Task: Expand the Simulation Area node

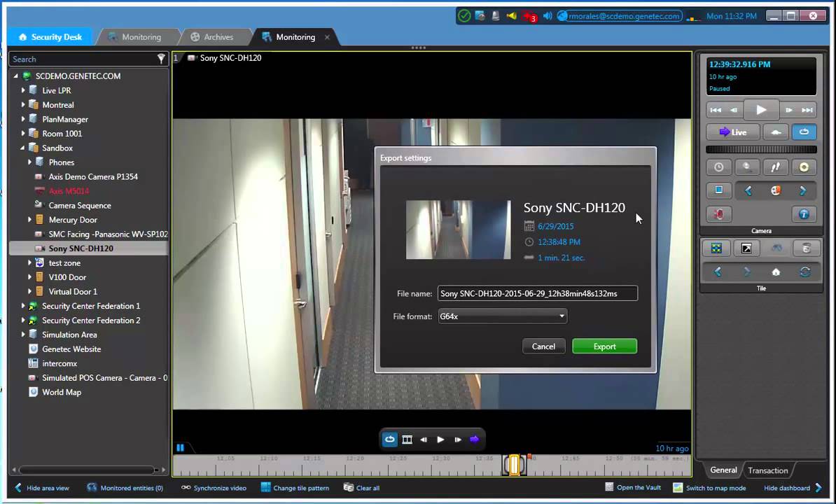Action: pos(22,335)
